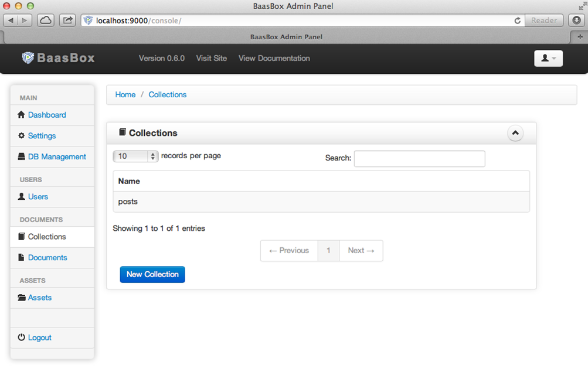This screenshot has width=588, height=382.
Task: Click the DB Management disk icon
Action: pyautogui.click(x=21, y=156)
